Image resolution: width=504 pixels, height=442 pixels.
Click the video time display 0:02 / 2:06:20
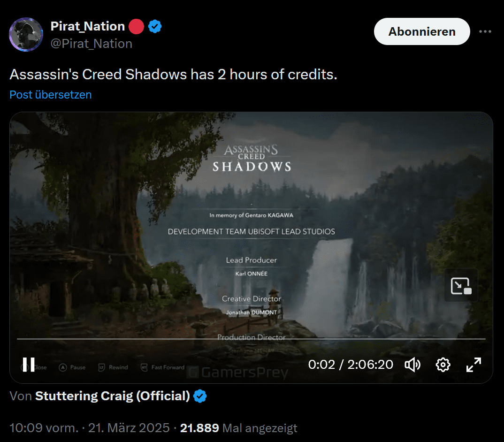351,365
